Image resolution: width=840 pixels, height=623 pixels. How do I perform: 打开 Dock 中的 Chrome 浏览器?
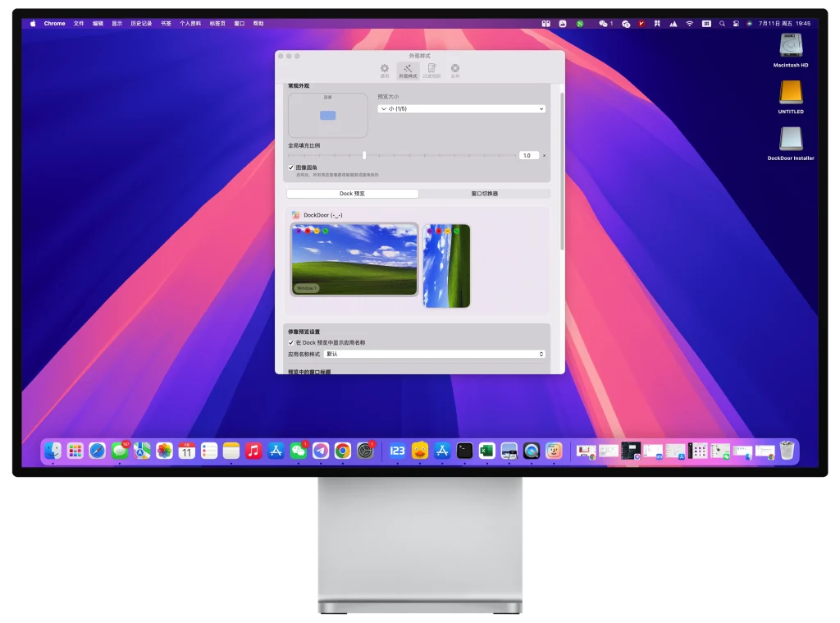pos(342,450)
